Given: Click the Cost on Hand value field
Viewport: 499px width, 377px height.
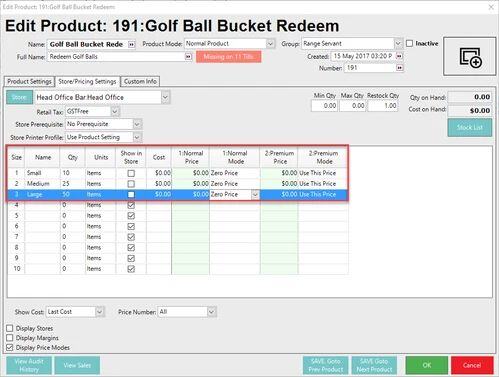Looking at the screenshot, I should pyautogui.click(x=470, y=111).
